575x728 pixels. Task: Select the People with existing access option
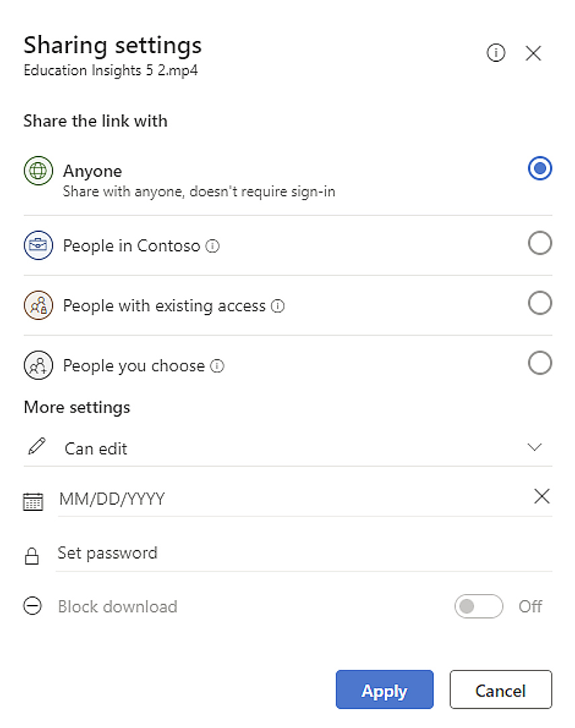point(540,303)
